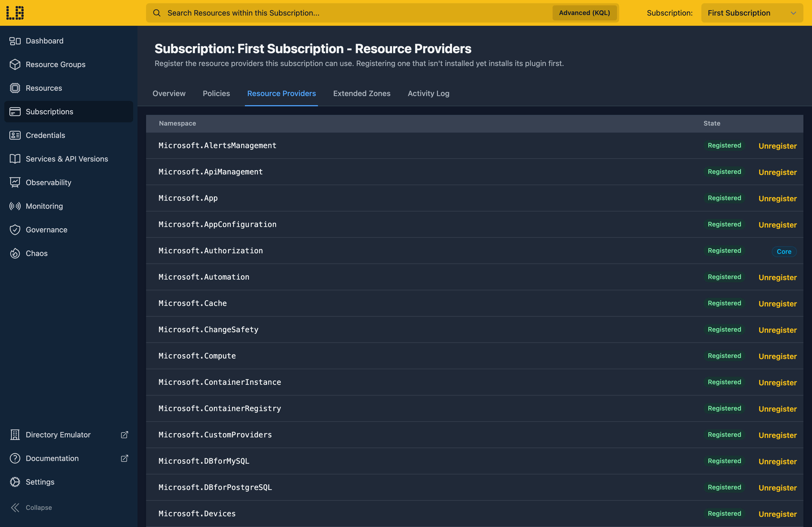Collapse the sidebar with the chevron icon
This screenshot has width=812, height=527.
click(15, 508)
